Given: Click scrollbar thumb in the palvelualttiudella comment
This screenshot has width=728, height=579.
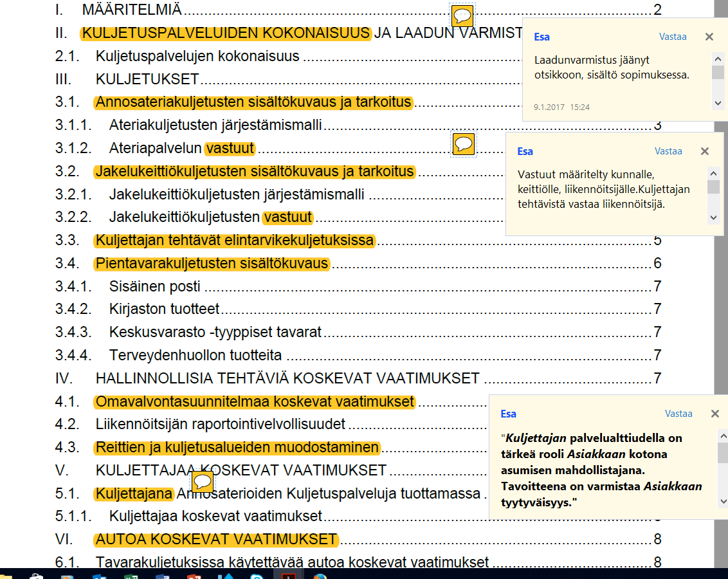Looking at the screenshot, I should [x=723, y=453].
